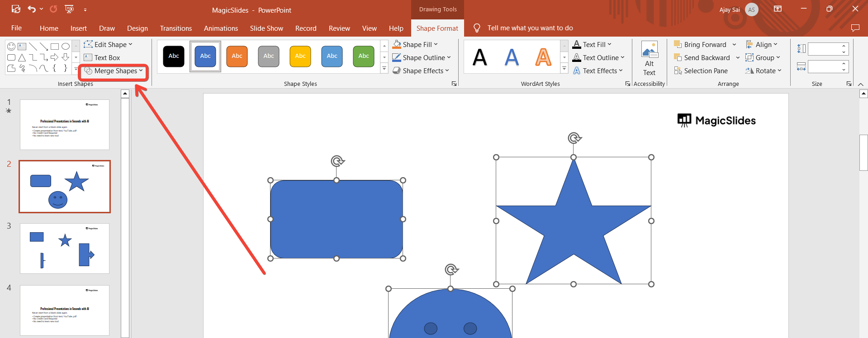Open the Shape Outline dropdown

422,58
